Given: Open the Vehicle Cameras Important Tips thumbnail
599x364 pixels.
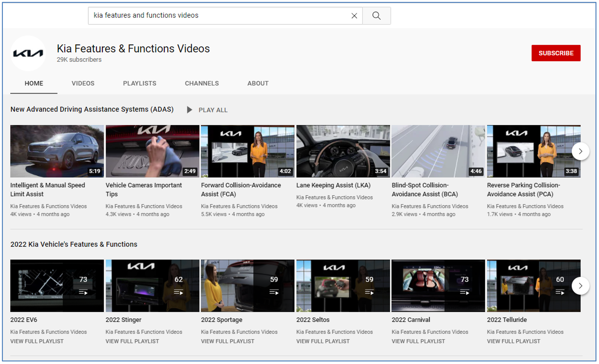Looking at the screenshot, I should 152,151.
